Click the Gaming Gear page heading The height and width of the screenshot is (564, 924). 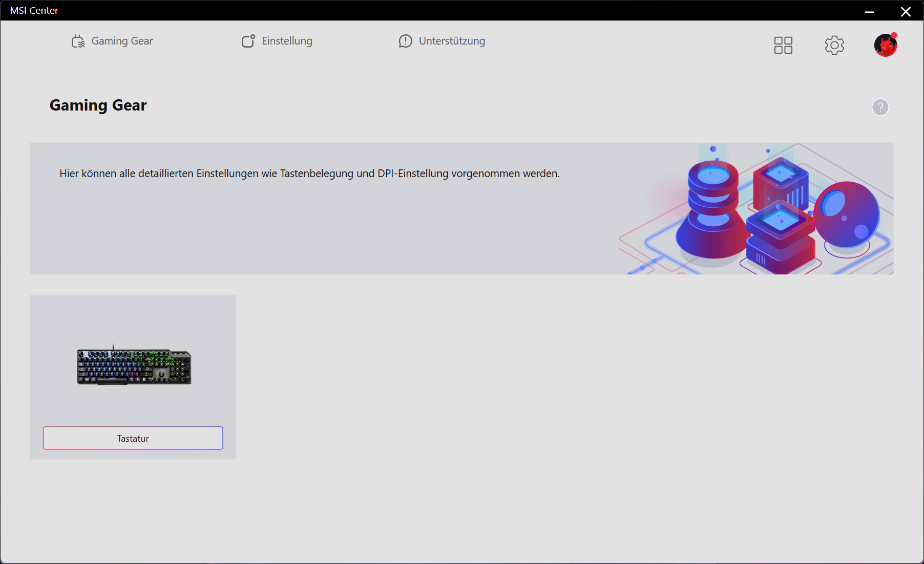[98, 105]
